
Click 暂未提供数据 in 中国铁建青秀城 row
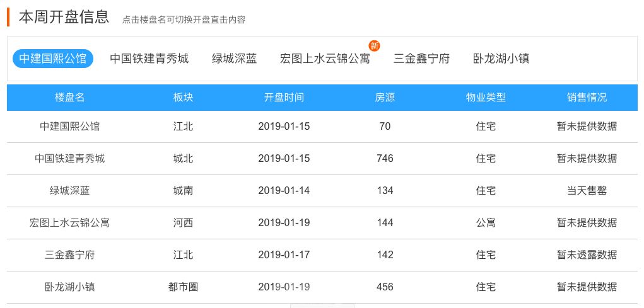point(587,158)
